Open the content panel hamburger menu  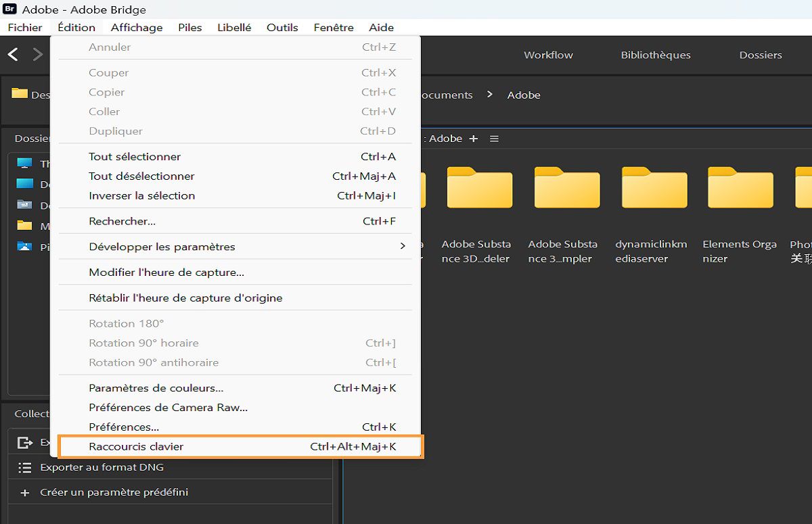494,139
